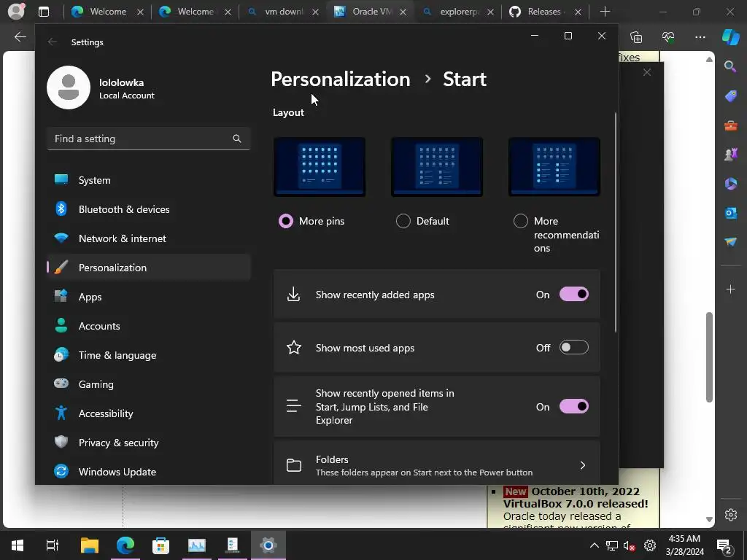Click the Default layout thumbnail

coord(437,167)
